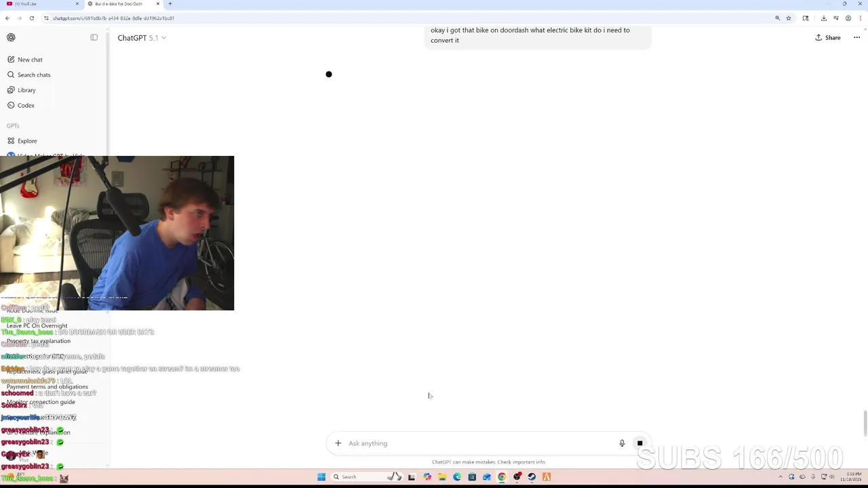Open Copilot from the taskbar

point(427,477)
